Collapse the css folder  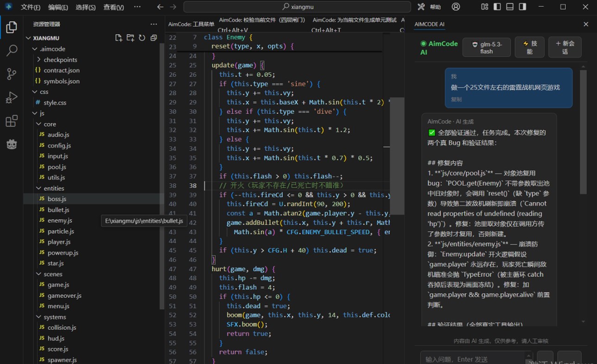(35, 92)
